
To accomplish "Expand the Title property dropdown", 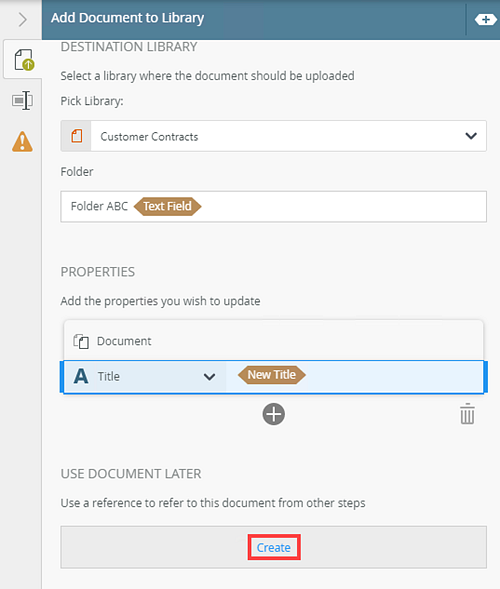I will 209,376.
